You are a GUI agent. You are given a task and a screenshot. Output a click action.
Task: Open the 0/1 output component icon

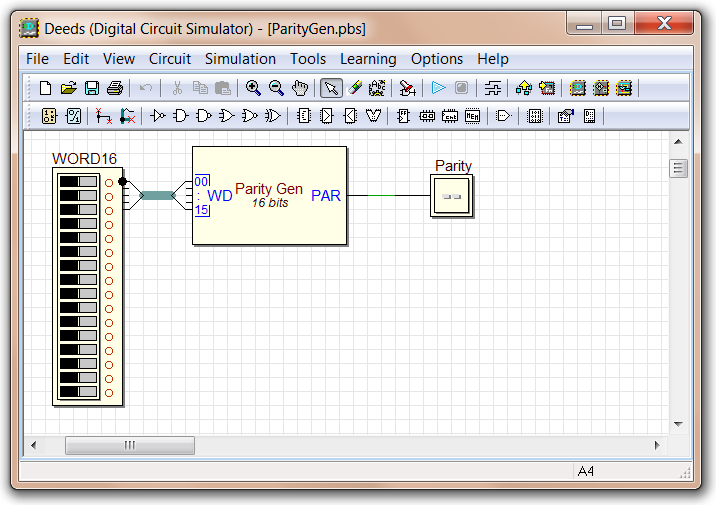tap(73, 116)
